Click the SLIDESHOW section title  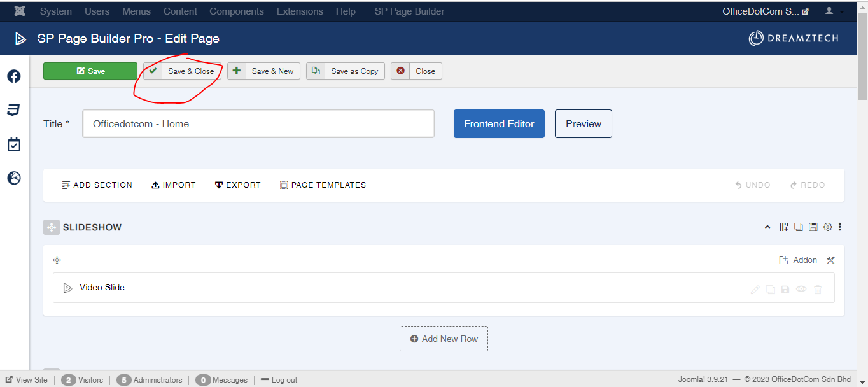[x=92, y=227]
